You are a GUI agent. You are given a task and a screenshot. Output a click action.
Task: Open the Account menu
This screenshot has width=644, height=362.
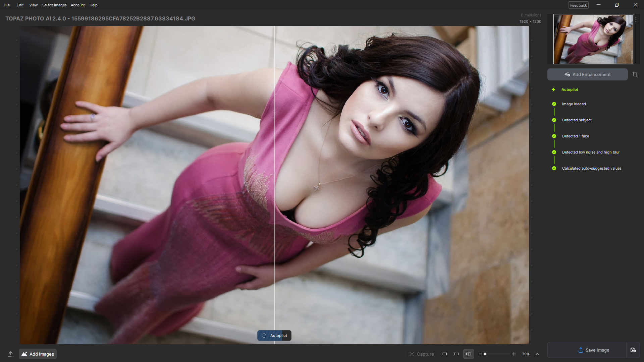click(78, 5)
